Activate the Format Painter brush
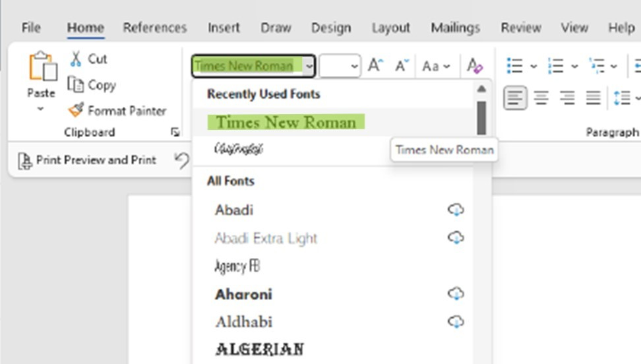 click(x=76, y=110)
